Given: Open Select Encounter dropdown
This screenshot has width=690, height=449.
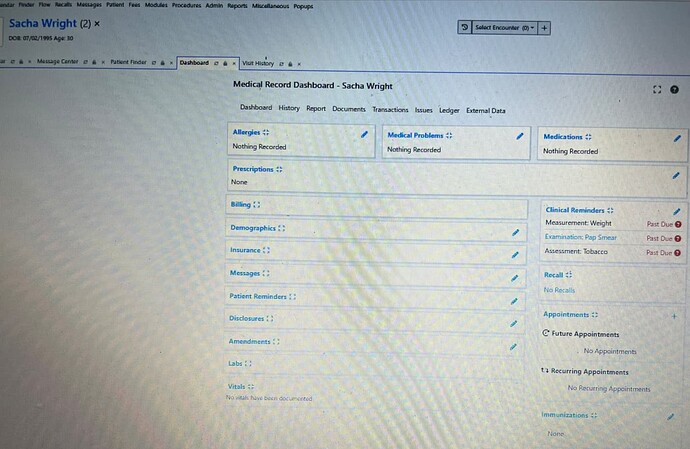Looking at the screenshot, I should click(x=504, y=28).
